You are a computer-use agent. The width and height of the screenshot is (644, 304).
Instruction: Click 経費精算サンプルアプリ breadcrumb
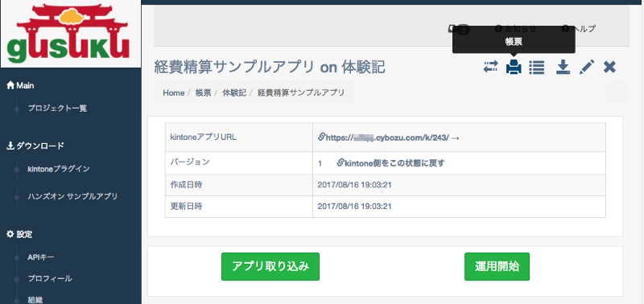click(300, 93)
